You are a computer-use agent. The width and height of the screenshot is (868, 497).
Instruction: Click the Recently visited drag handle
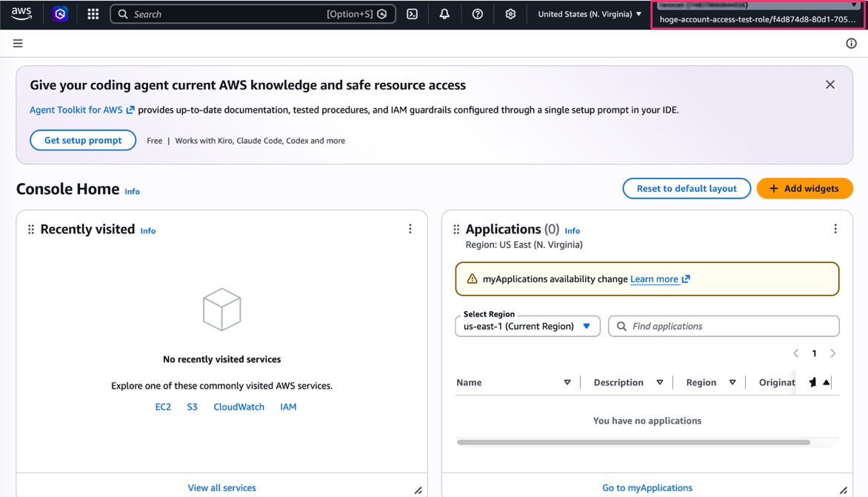(x=31, y=229)
